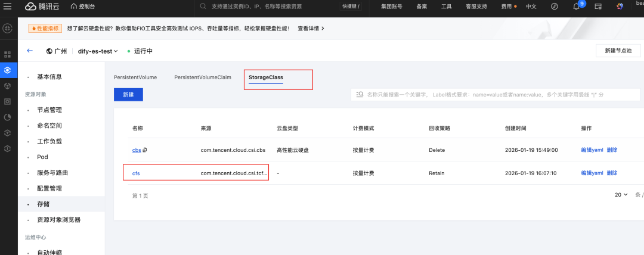644x255 pixels.
Task: Click the search filter icon in name search
Action: point(360,95)
